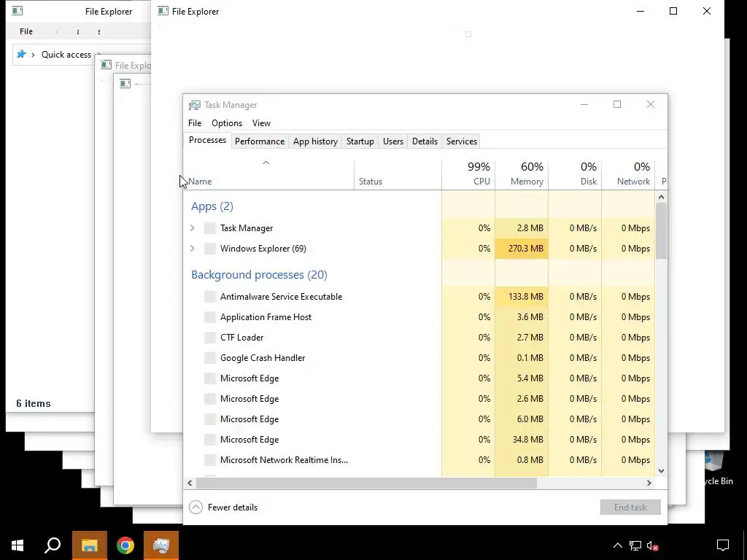Click Quick access star icon
Screen dimensions: 747x560
21,54
